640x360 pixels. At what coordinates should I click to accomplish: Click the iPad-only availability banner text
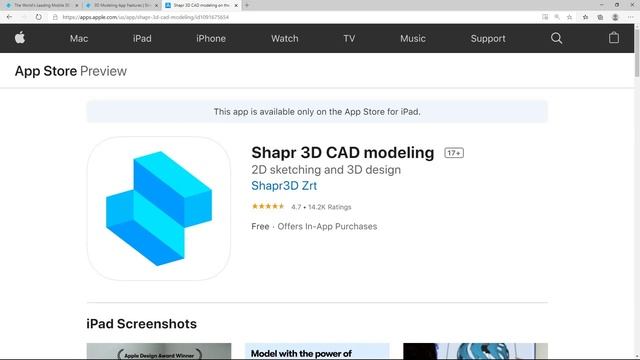click(317, 112)
